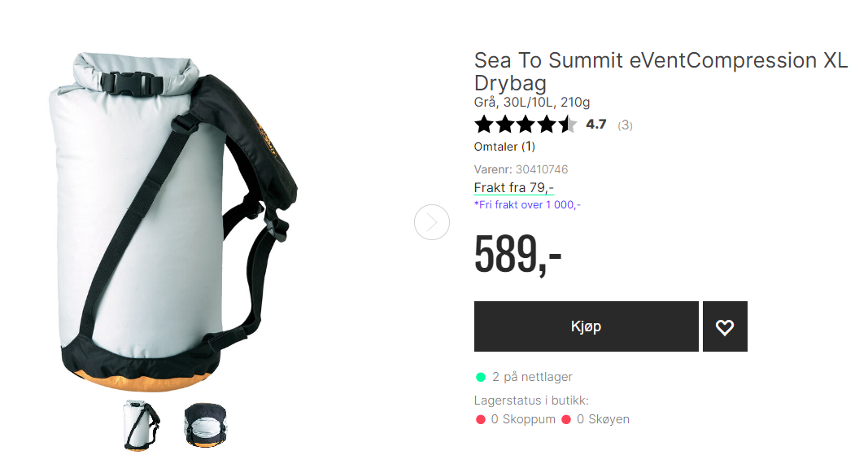Viewport: 868px width, 464px height.
Task: Click the main drybag product image
Action: click(x=174, y=222)
